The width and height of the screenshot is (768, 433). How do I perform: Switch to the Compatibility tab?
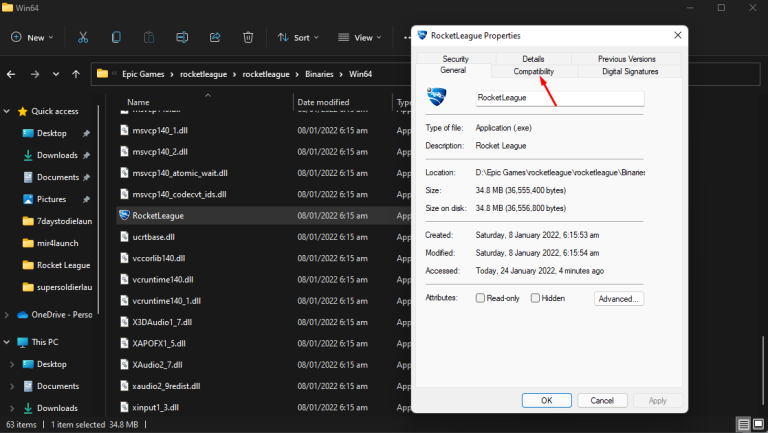pos(534,72)
